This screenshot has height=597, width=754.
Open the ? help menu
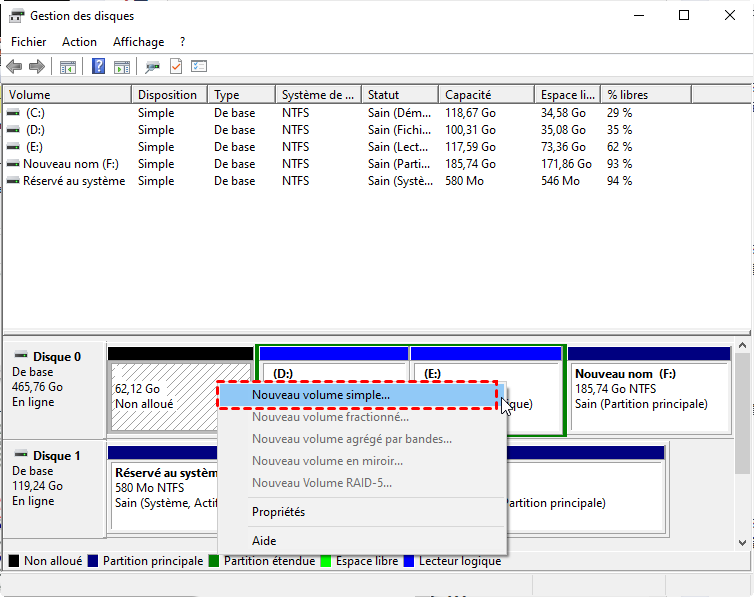coord(182,42)
